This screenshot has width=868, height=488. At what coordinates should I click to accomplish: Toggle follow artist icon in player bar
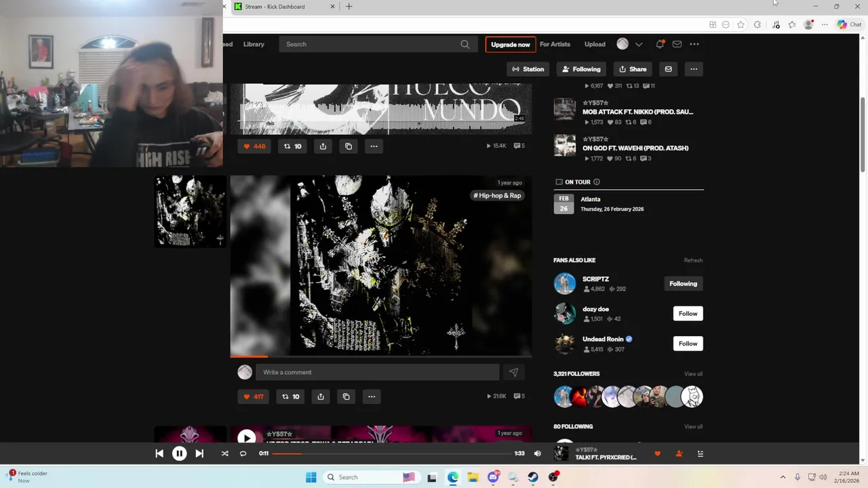click(x=679, y=453)
